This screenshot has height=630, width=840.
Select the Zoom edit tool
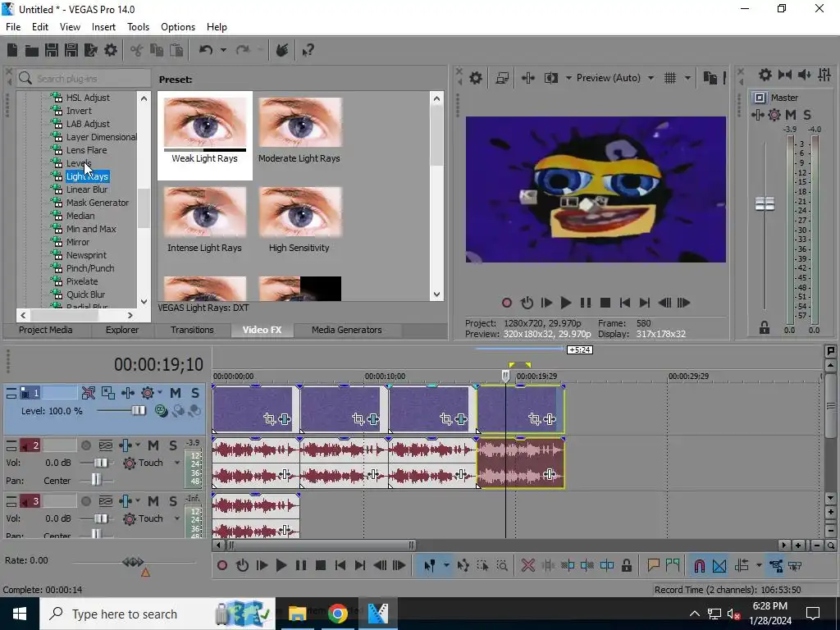[x=502, y=566]
